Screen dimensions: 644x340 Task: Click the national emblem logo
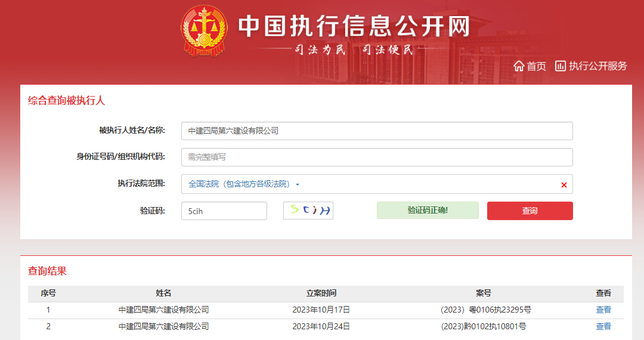click(204, 31)
